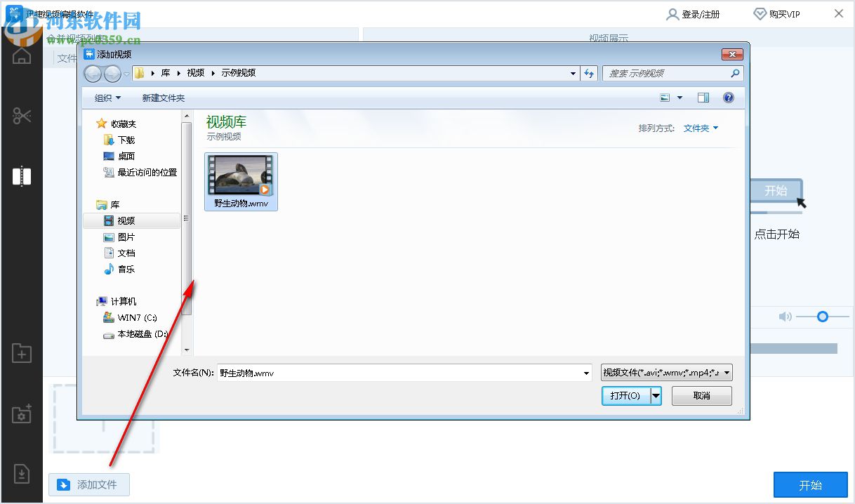
Task: Click the download icon at sidebar bottom
Action: click(22, 475)
